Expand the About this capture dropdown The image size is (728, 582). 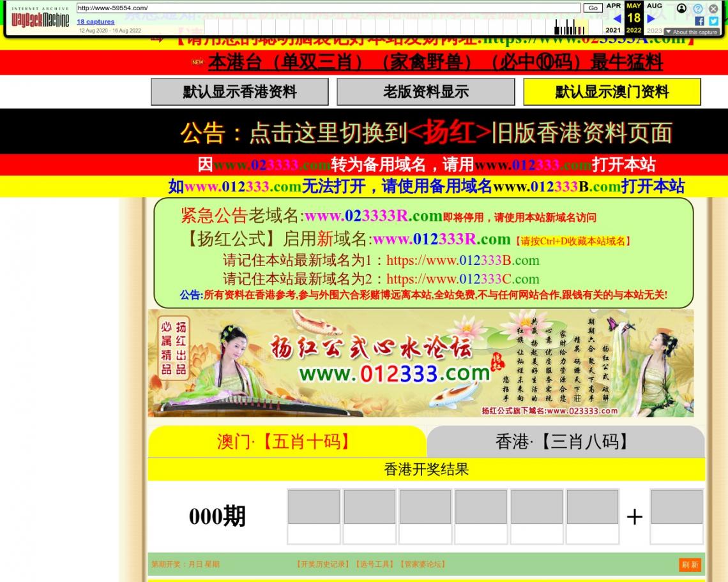click(x=692, y=32)
